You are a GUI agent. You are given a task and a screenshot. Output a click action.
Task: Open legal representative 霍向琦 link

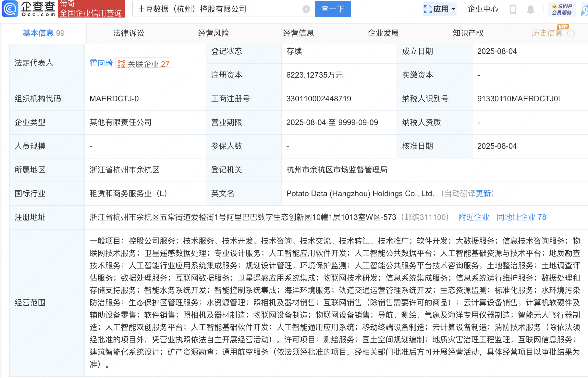point(101,63)
